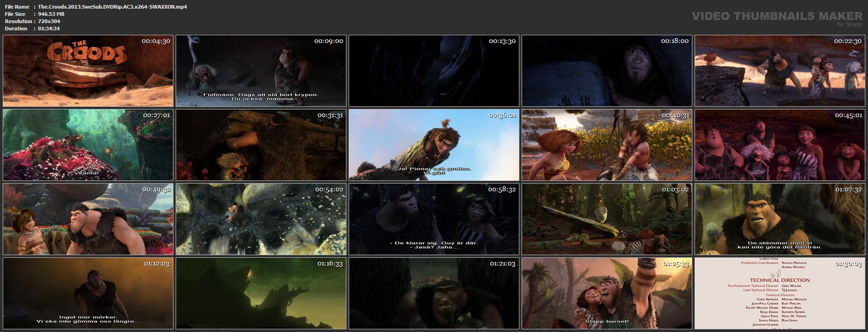Open the thumbnail stamped 01:25:33
Image resolution: width=868 pixels, height=332 pixels.
[x=607, y=294]
